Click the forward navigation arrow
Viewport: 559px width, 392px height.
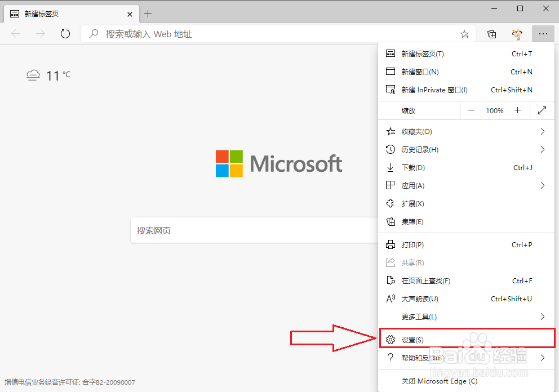tap(41, 34)
